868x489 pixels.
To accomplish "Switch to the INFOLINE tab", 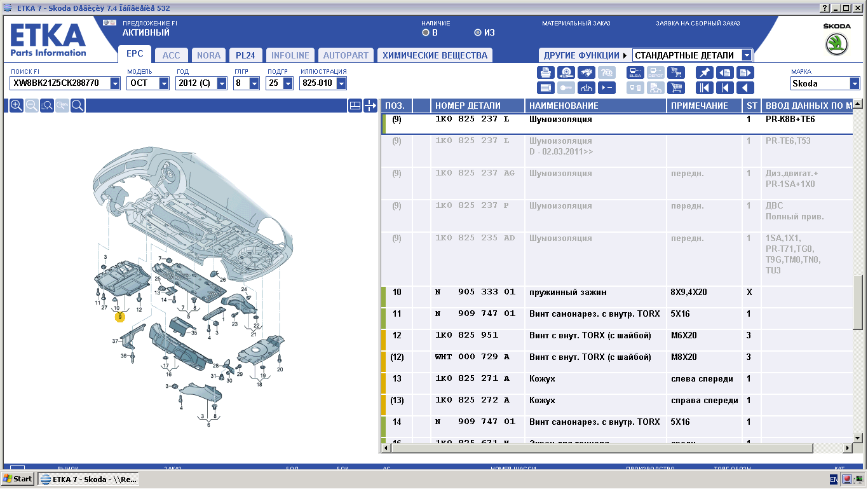I will coord(290,55).
